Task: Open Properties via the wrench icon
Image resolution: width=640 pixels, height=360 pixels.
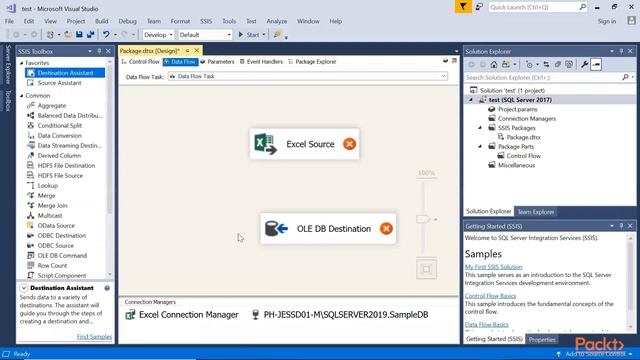Action: (584, 64)
